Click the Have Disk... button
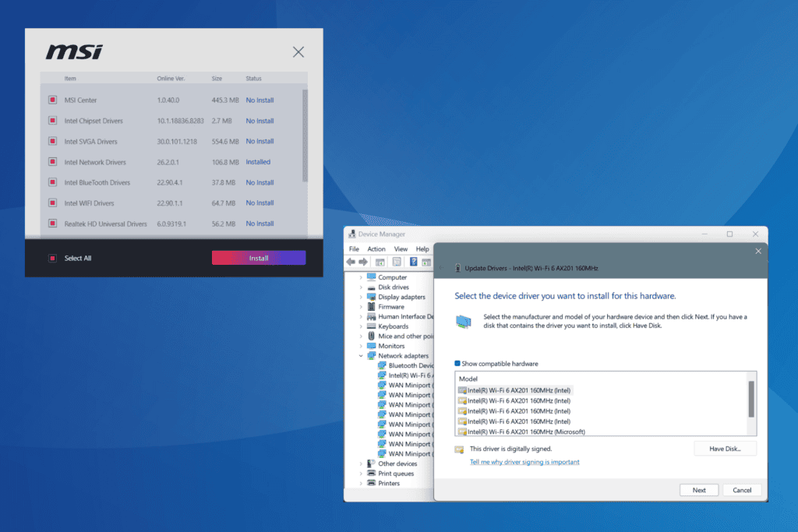798x532 pixels. coord(725,449)
